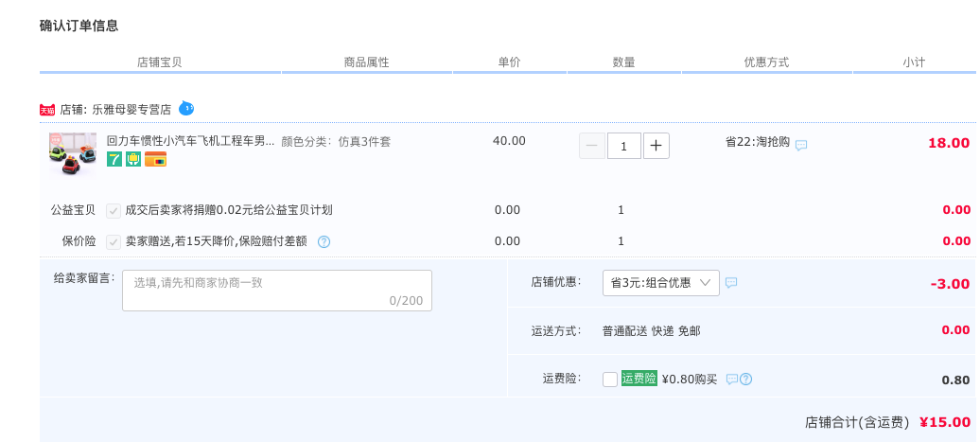Click the 单价 column header
The width and height of the screenshot is (980, 442).
509,62
